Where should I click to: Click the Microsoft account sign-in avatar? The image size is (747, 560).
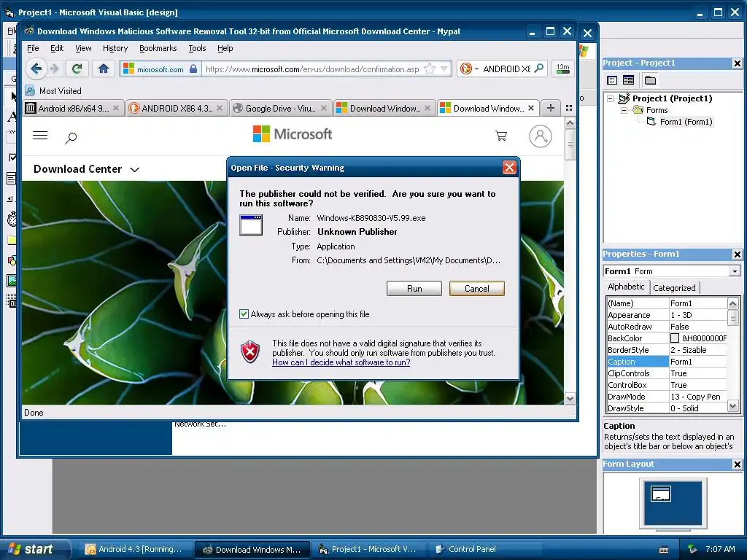coord(541,136)
